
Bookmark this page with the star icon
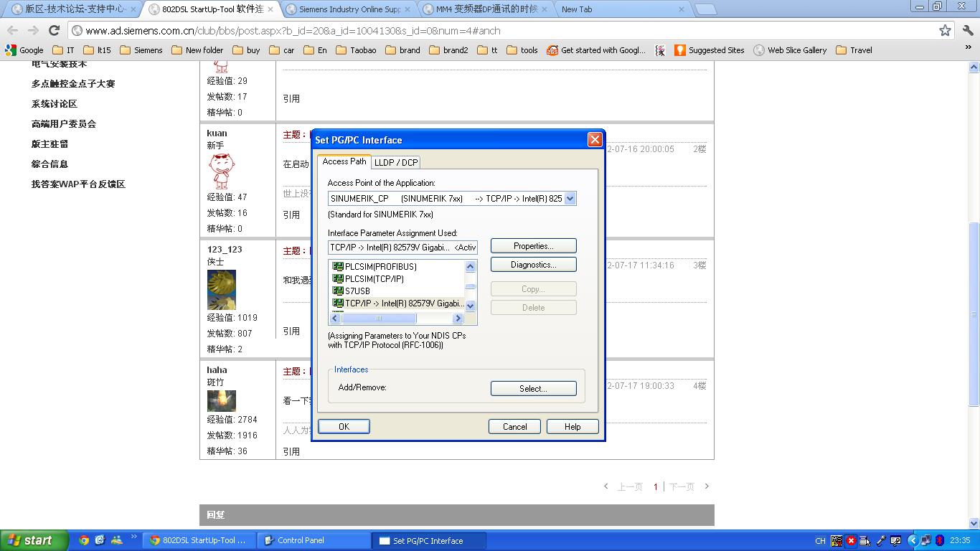[945, 30]
